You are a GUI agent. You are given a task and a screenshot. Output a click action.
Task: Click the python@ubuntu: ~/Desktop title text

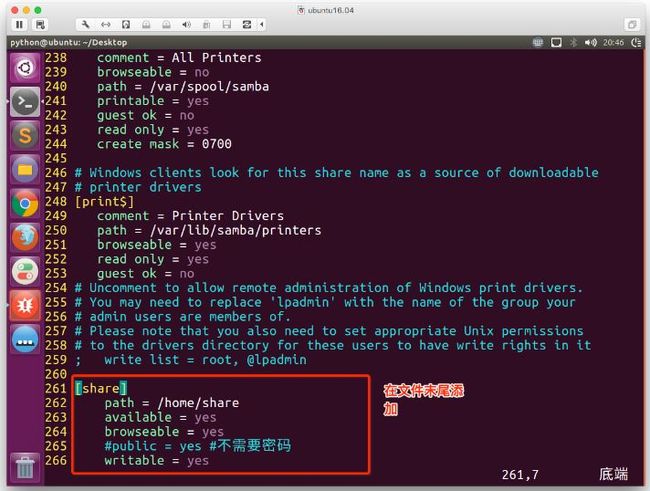point(69,42)
